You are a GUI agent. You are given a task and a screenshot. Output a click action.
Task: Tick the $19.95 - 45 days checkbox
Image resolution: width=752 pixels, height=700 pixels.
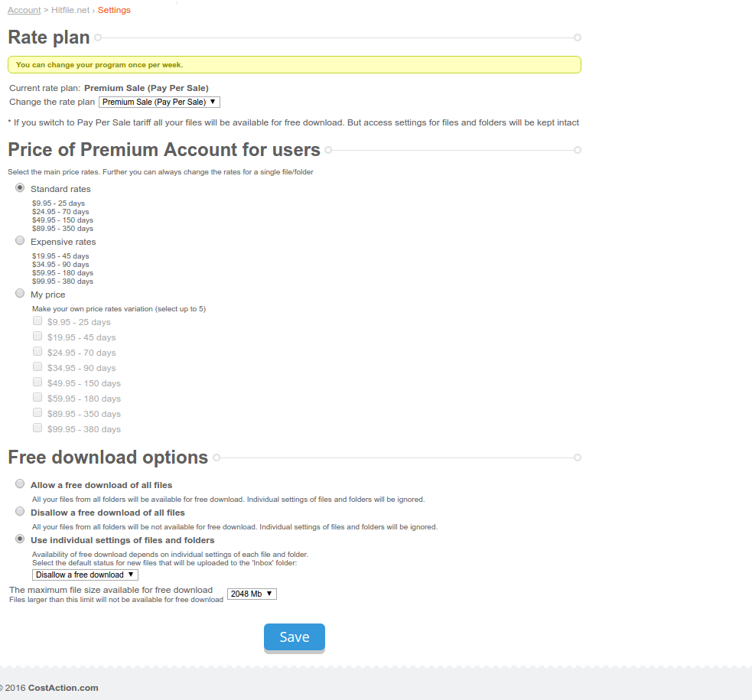point(37,337)
